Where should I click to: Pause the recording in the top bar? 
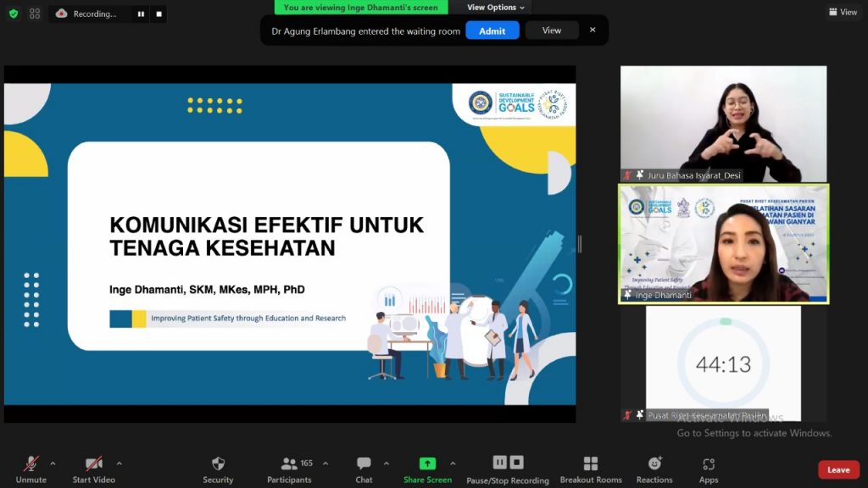coord(141,14)
